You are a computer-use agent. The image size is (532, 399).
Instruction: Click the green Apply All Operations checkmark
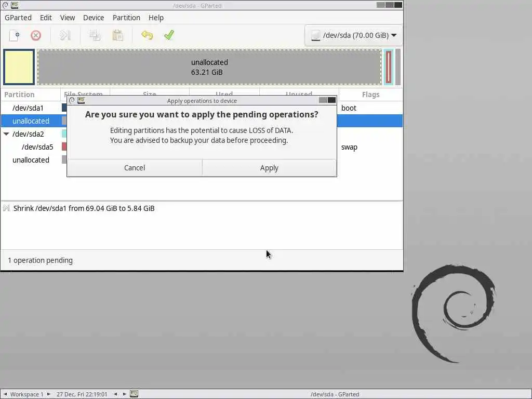coord(169,35)
